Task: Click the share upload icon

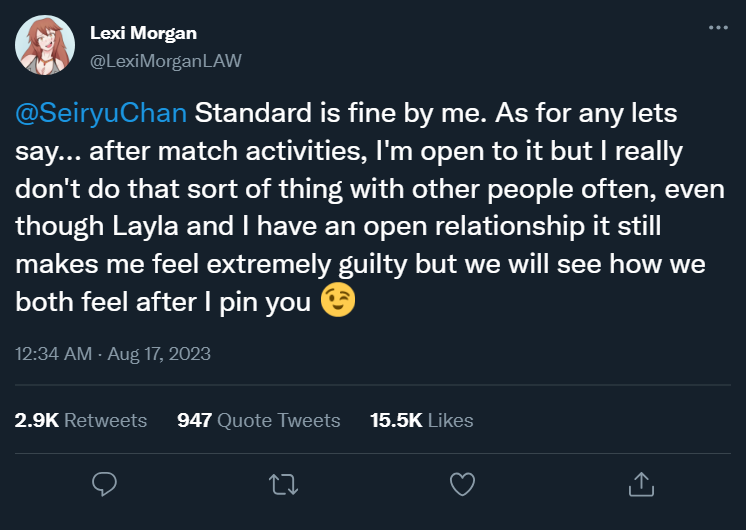Action: (x=640, y=485)
